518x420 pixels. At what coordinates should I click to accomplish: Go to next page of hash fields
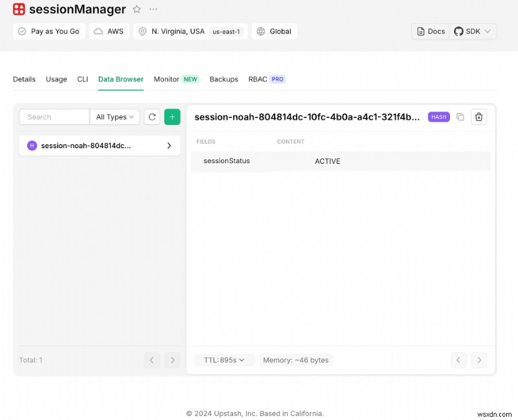tap(479, 360)
